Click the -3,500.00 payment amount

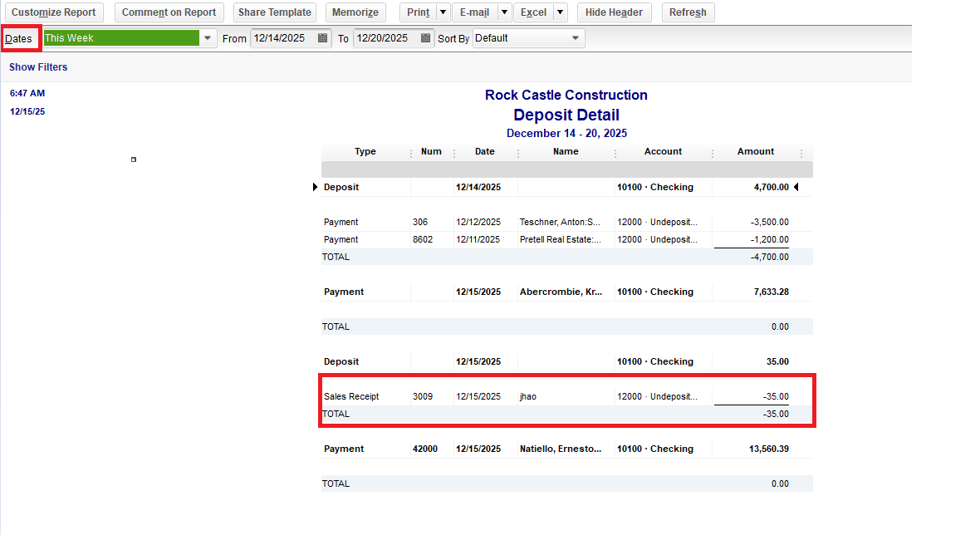pos(769,222)
